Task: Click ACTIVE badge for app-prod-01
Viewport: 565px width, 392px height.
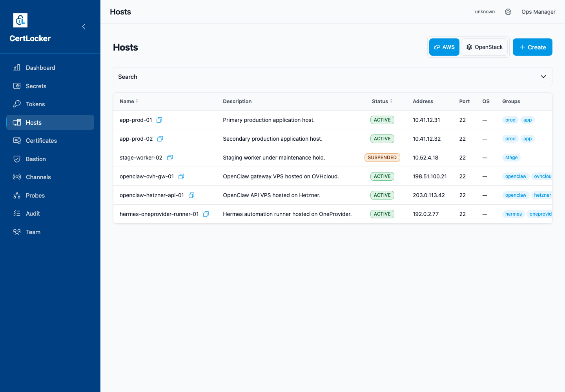Action: (382, 120)
